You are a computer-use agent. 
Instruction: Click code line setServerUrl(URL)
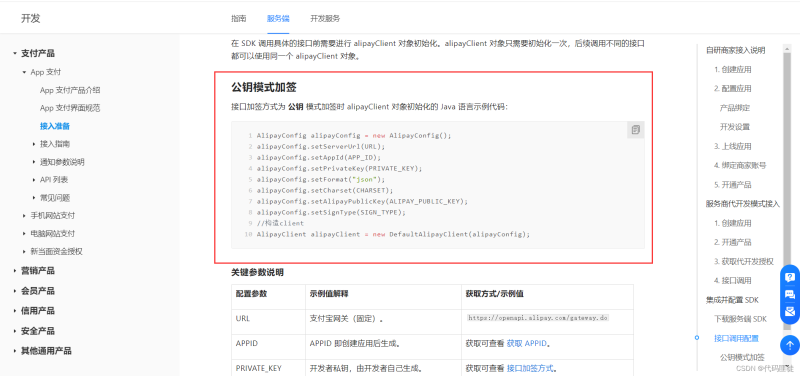[321, 146]
